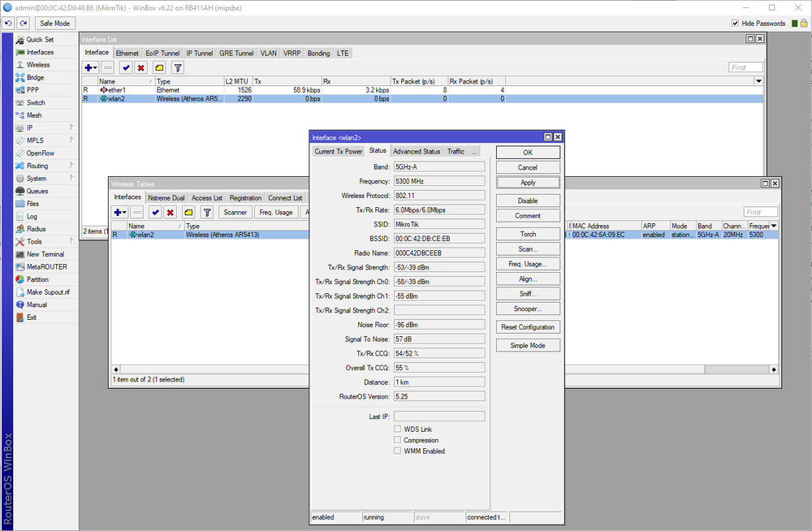Image resolution: width=812 pixels, height=531 pixels.
Task: Click the Torch button
Action: click(528, 234)
